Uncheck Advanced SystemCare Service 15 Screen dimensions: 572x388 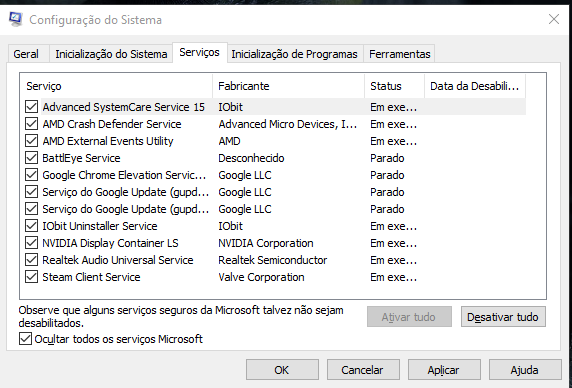click(x=31, y=107)
